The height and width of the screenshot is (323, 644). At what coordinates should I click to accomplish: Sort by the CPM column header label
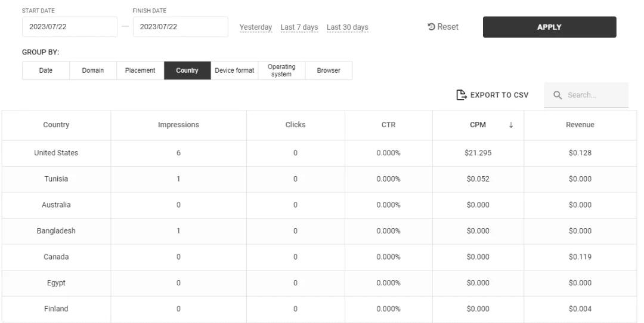tap(478, 125)
